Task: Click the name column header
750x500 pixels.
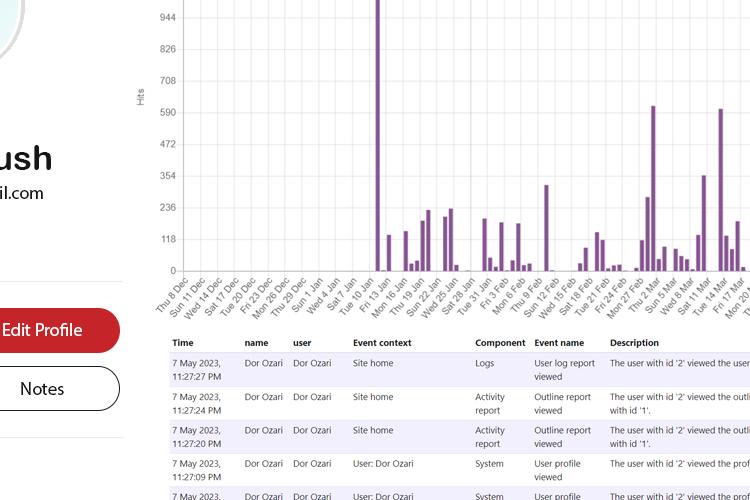Action: click(x=256, y=343)
